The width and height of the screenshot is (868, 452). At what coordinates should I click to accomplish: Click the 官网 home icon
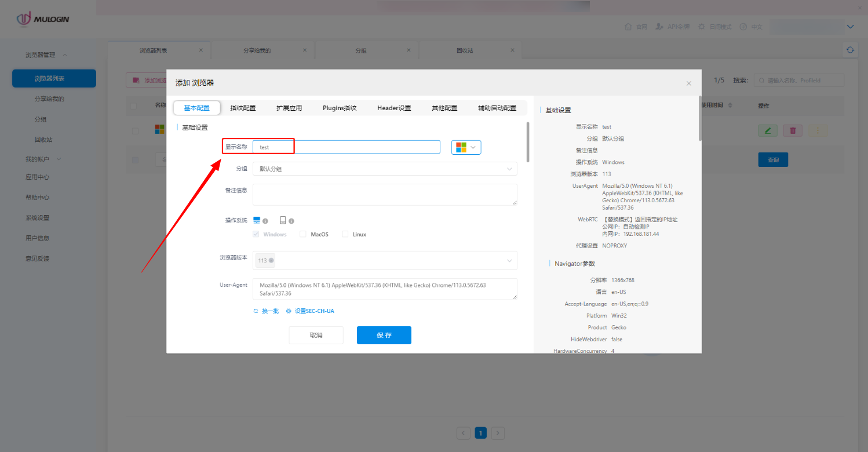pos(629,26)
